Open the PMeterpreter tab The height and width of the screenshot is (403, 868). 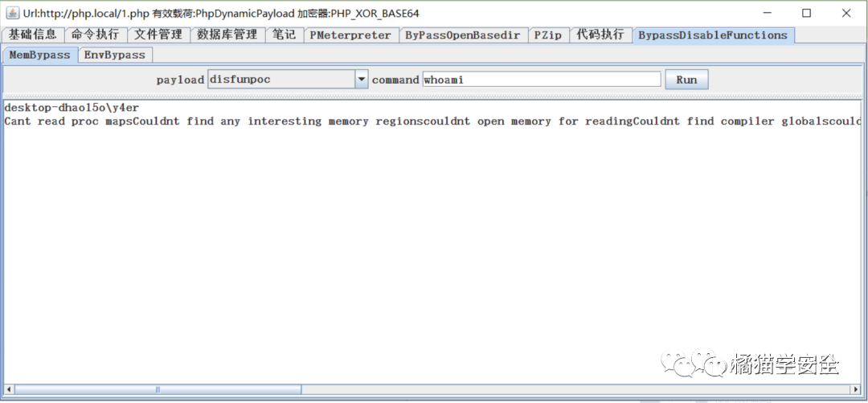[x=350, y=35]
